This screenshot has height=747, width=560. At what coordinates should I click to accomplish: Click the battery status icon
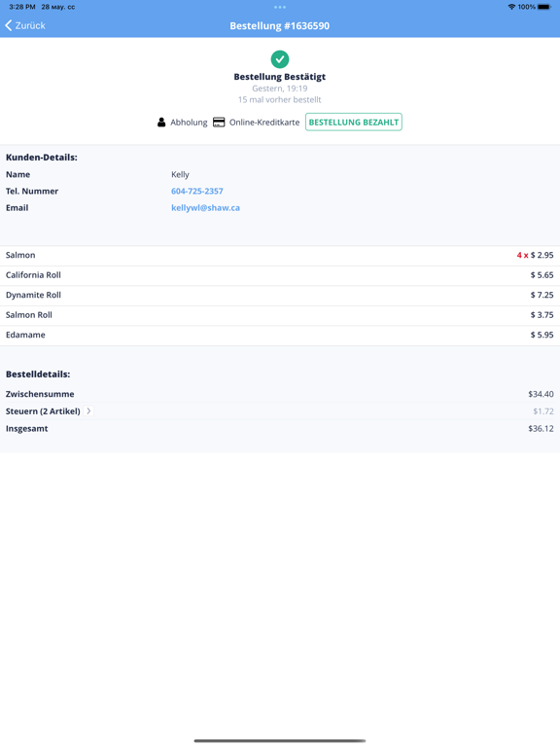click(x=544, y=7)
